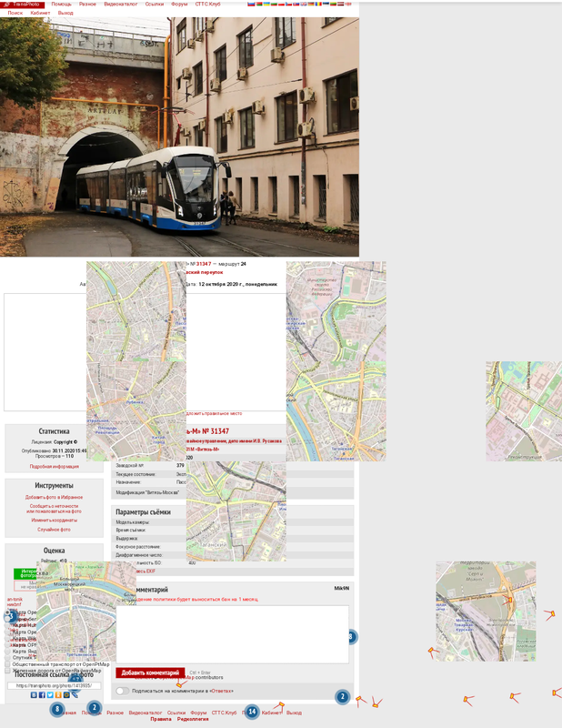The image size is (562, 728).
Task: Click the link icon after share buttons
Action: click(x=75, y=695)
